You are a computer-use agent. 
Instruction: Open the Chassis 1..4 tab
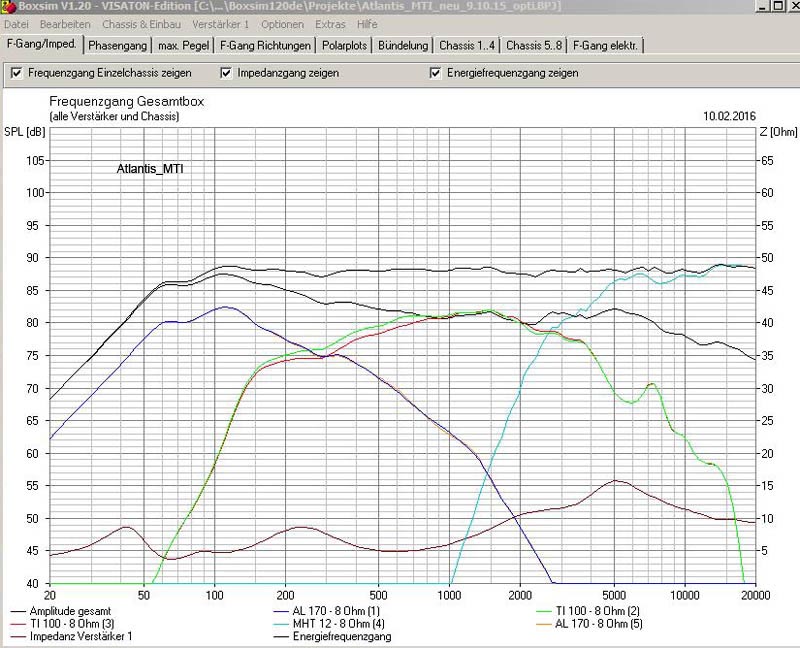click(467, 46)
